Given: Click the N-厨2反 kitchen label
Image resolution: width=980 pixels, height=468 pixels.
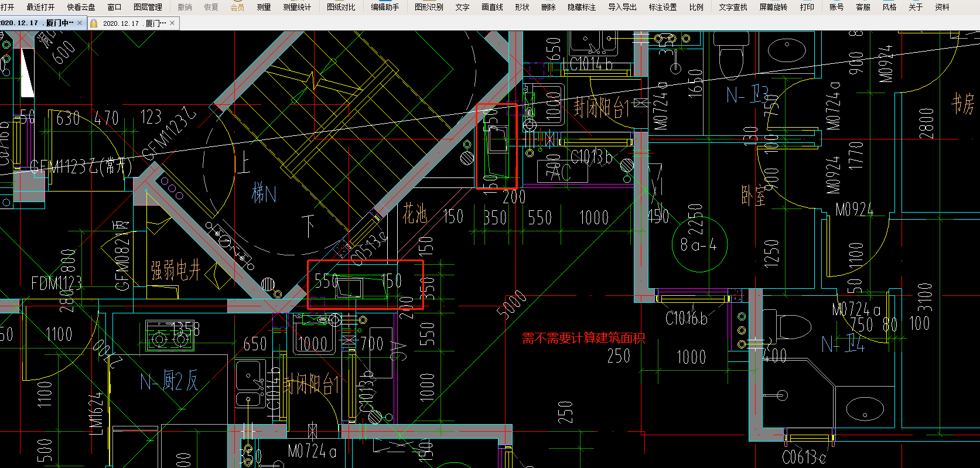Looking at the screenshot, I should (169, 381).
